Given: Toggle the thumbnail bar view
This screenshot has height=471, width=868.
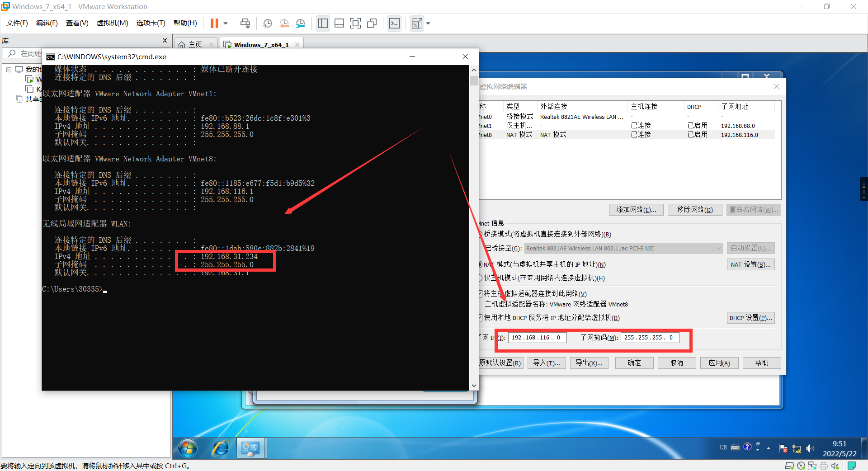Looking at the screenshot, I should [x=339, y=23].
